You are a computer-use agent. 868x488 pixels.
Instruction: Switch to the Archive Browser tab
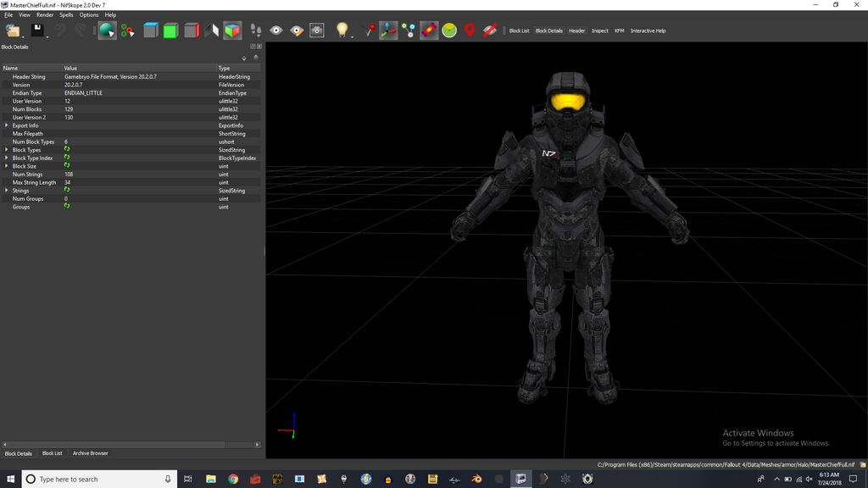pyautogui.click(x=90, y=453)
